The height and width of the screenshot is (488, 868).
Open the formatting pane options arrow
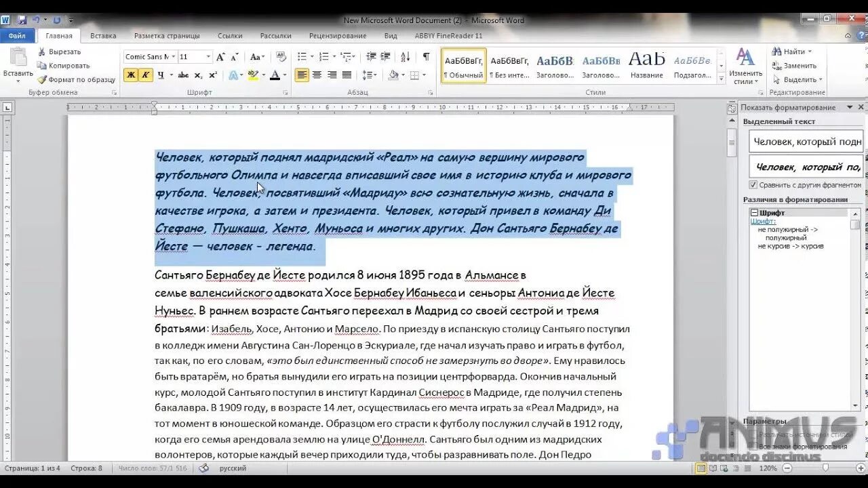point(849,107)
